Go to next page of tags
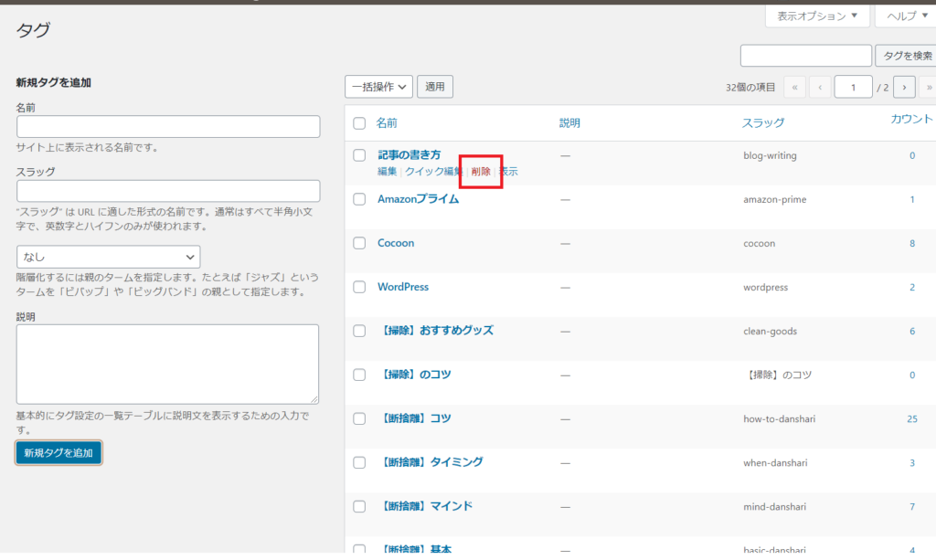The image size is (936, 560). 904,87
